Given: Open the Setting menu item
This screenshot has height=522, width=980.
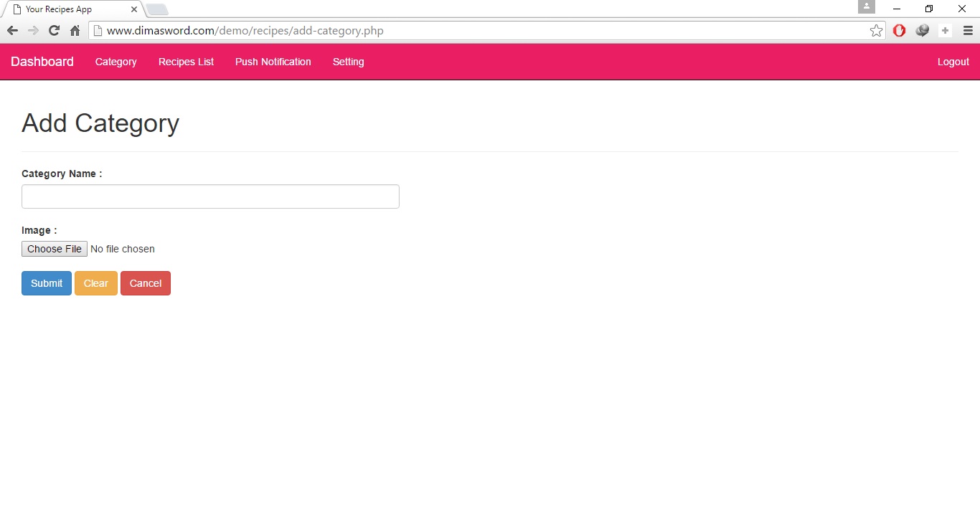Looking at the screenshot, I should (348, 62).
